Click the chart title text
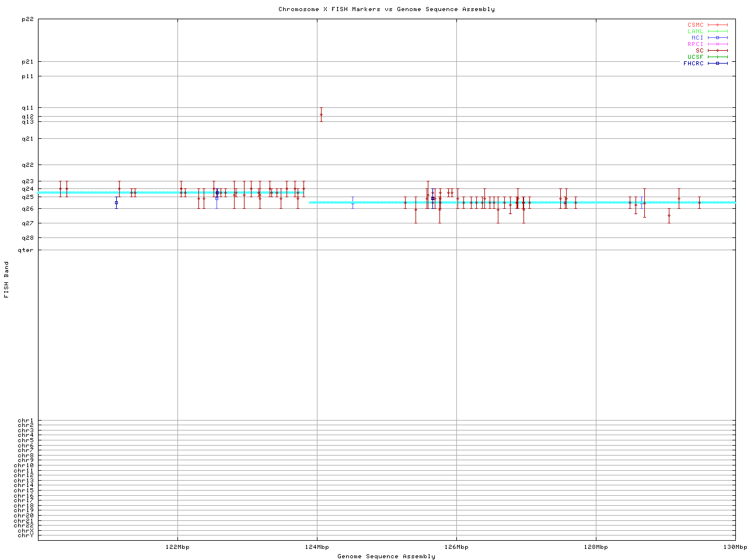Viewport: 747px width, 560px height. coord(386,9)
